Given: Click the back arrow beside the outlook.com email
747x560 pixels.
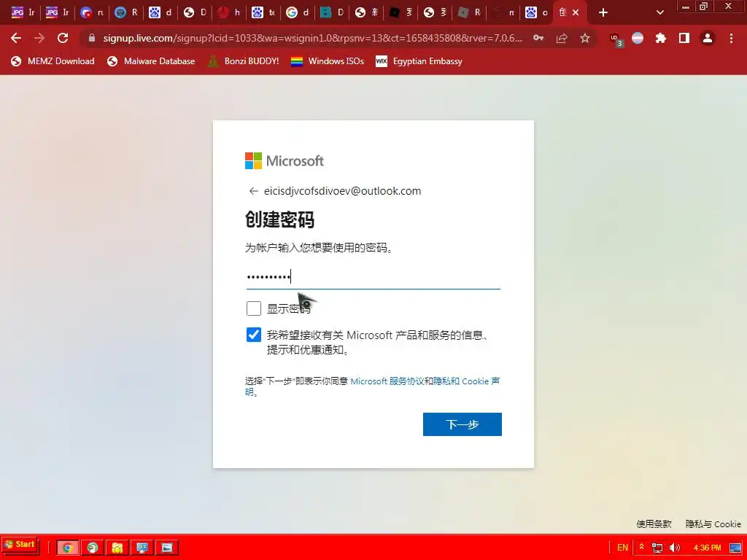Looking at the screenshot, I should point(253,191).
